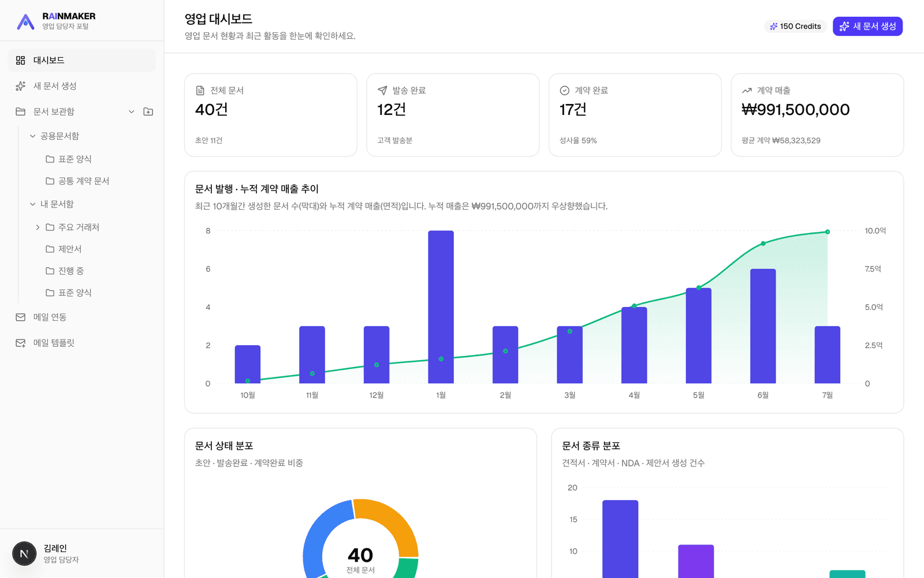The height and width of the screenshot is (578, 924).
Task: Open the 대시보드 menu item
Action: 82,60
